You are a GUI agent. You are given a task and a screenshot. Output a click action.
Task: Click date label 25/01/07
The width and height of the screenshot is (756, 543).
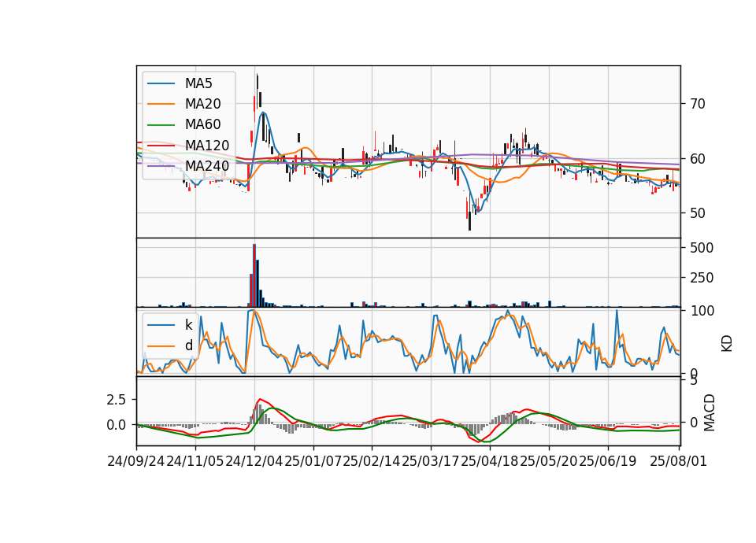coord(313,462)
